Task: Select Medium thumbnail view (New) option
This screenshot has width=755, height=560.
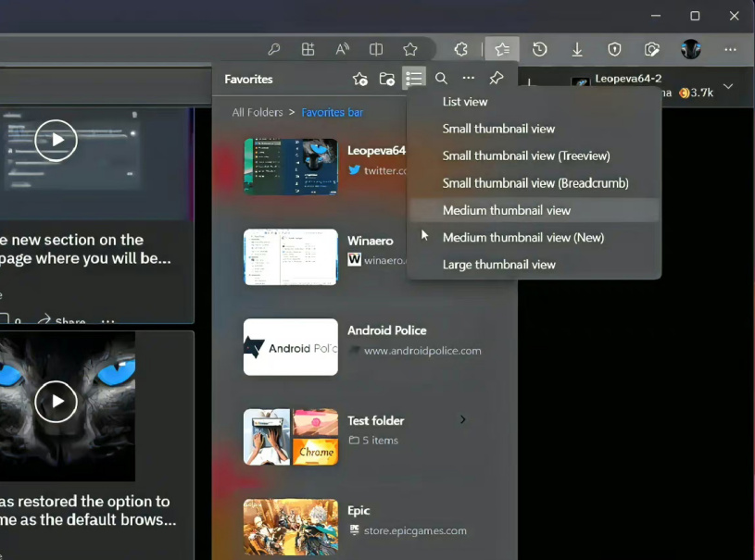Action: [x=522, y=237]
